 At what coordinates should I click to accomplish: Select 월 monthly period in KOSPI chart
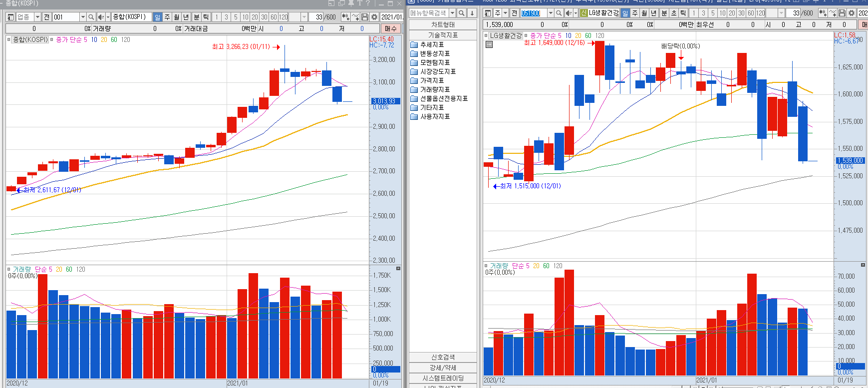click(177, 17)
